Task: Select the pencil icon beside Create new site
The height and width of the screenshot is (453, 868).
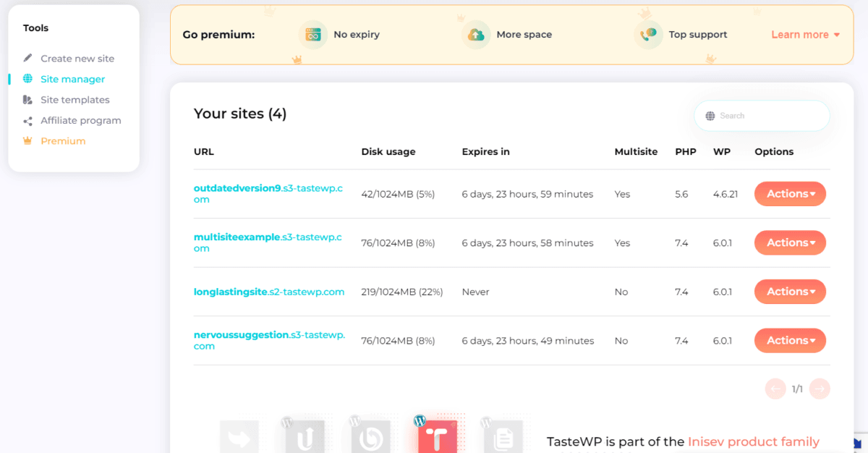Action: (x=26, y=58)
